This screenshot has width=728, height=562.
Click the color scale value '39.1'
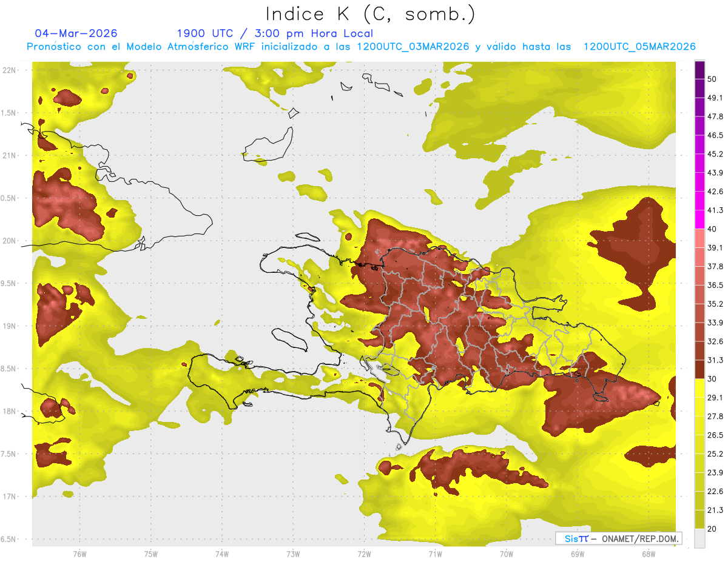(715, 247)
